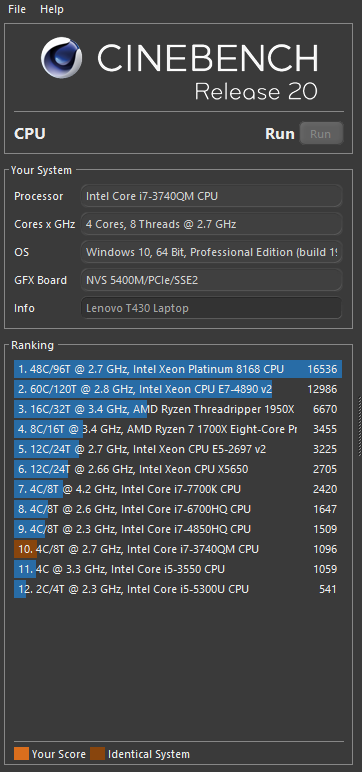
Task: Click the Processor field
Action: (x=211, y=196)
